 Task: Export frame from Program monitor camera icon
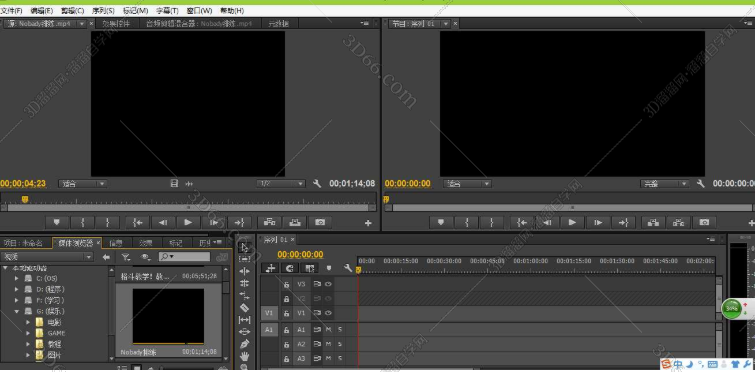[704, 222]
